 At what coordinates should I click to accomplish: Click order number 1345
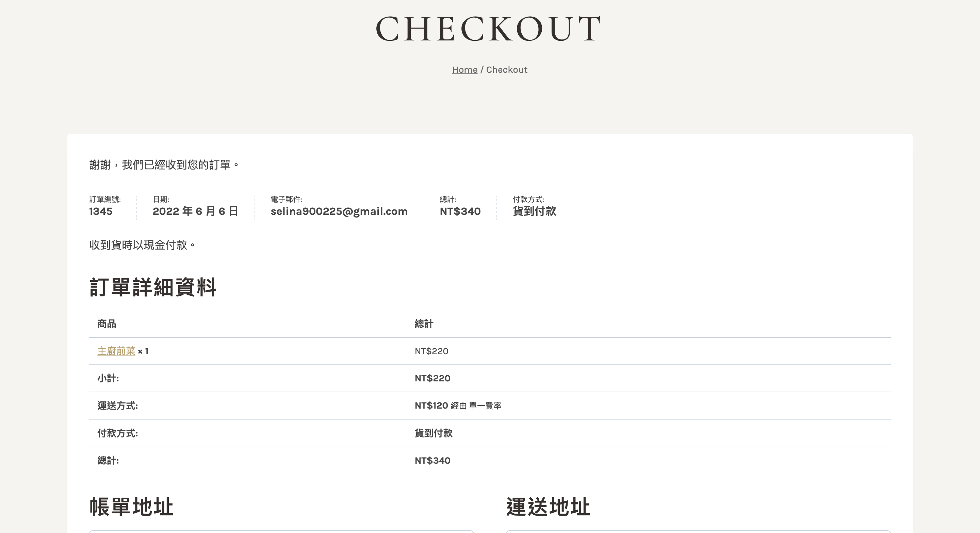click(101, 211)
